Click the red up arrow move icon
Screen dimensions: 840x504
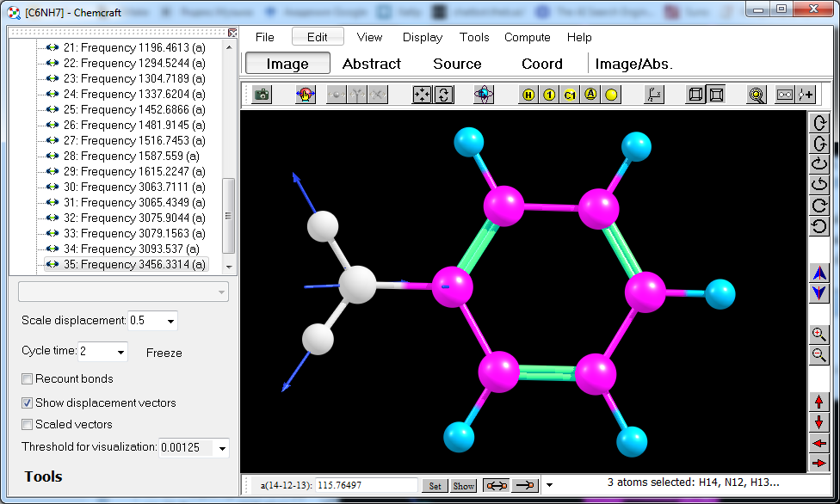coord(819,403)
